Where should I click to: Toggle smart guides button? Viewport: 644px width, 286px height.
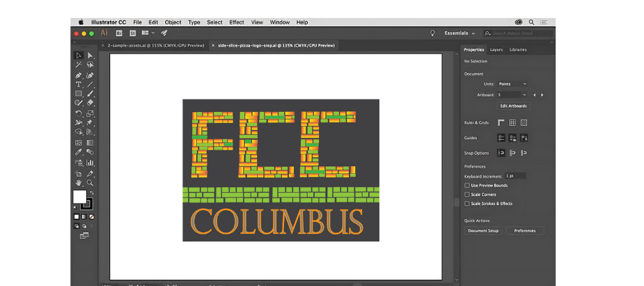click(x=524, y=138)
